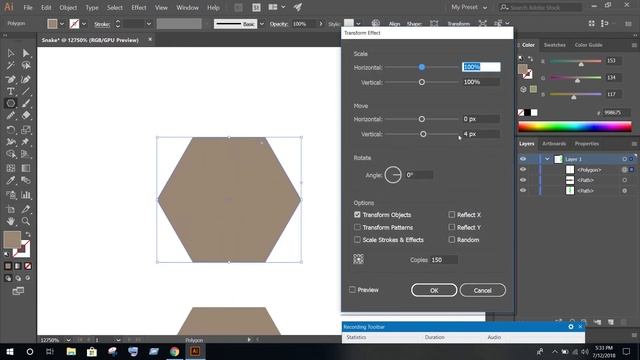Screen dimensions: 640x360
Task: Hide the Polygon sublayer eye icon
Action: (523, 169)
